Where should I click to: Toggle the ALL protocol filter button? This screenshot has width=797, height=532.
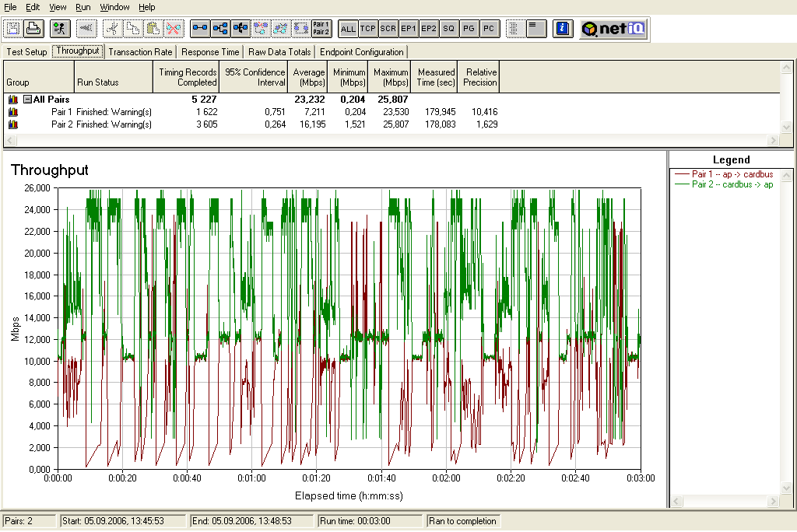click(348, 29)
